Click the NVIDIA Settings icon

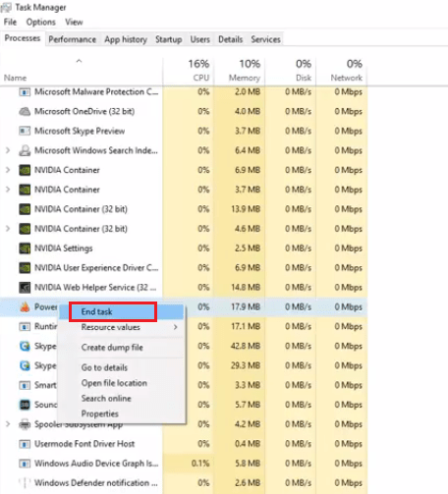25,248
